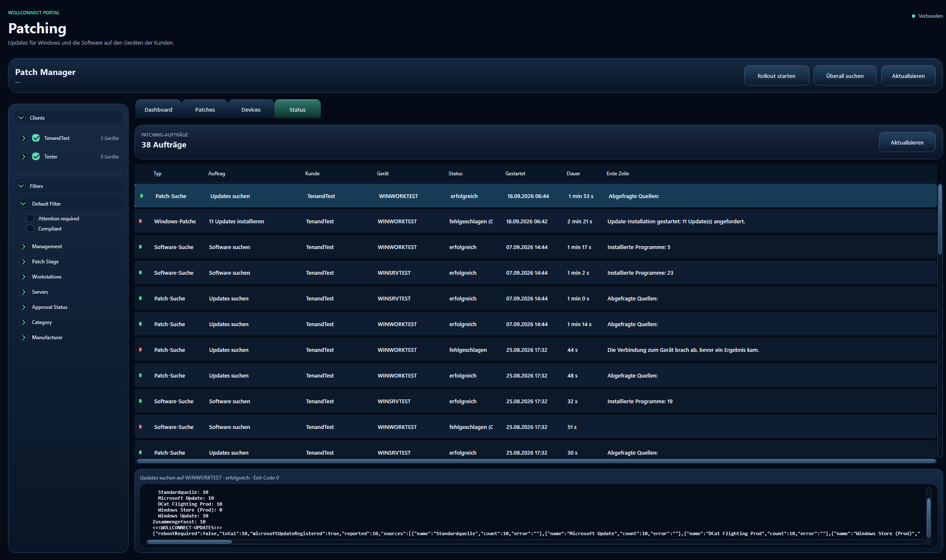The image size is (946, 560).
Task: Click the jobs table vertical scrollbar
Action: coord(940,219)
